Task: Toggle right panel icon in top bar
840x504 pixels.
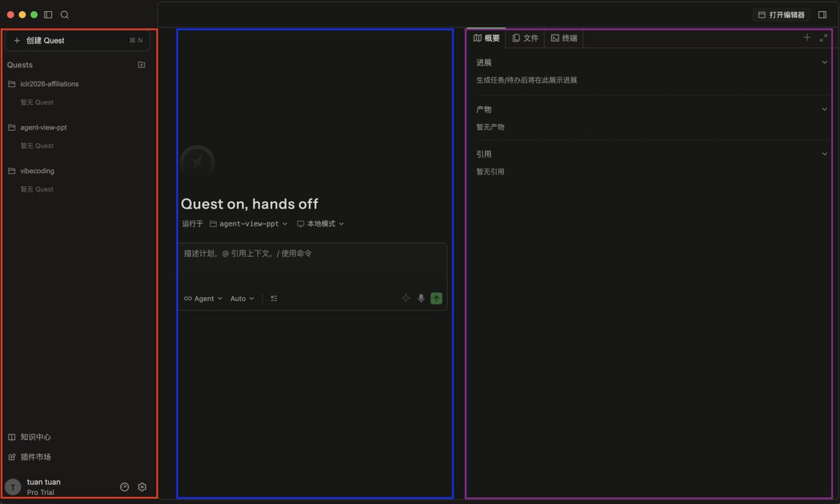Action: (822, 15)
